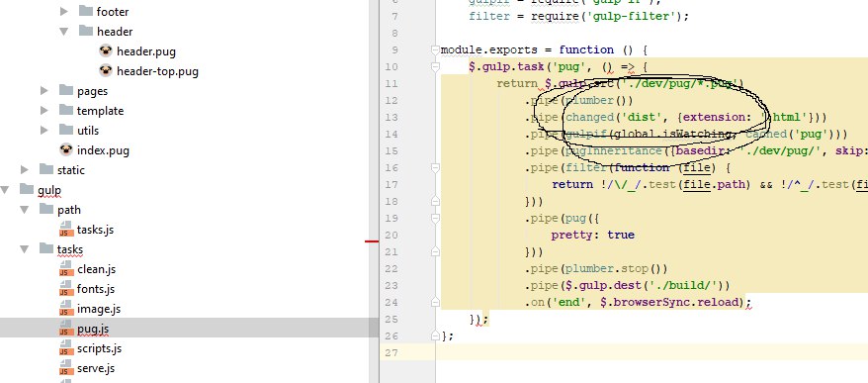
Task: Select header-top.pug in the project tree
Action: [157, 71]
